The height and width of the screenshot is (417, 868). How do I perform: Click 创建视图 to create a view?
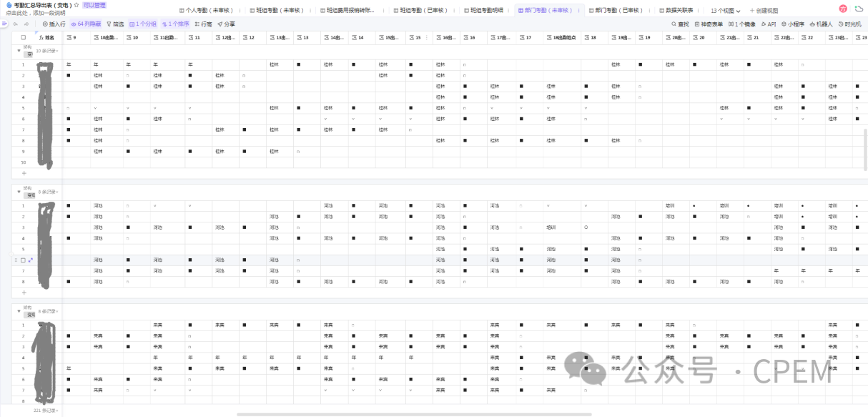763,11
